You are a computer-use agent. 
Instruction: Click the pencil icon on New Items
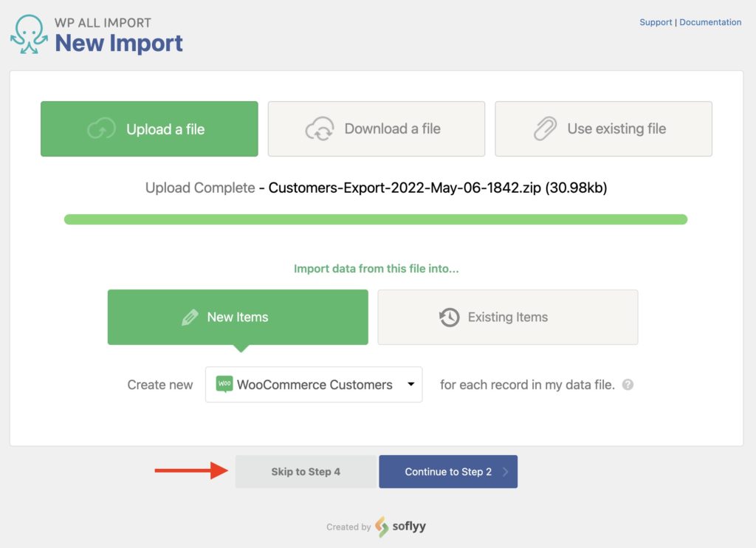pos(190,317)
